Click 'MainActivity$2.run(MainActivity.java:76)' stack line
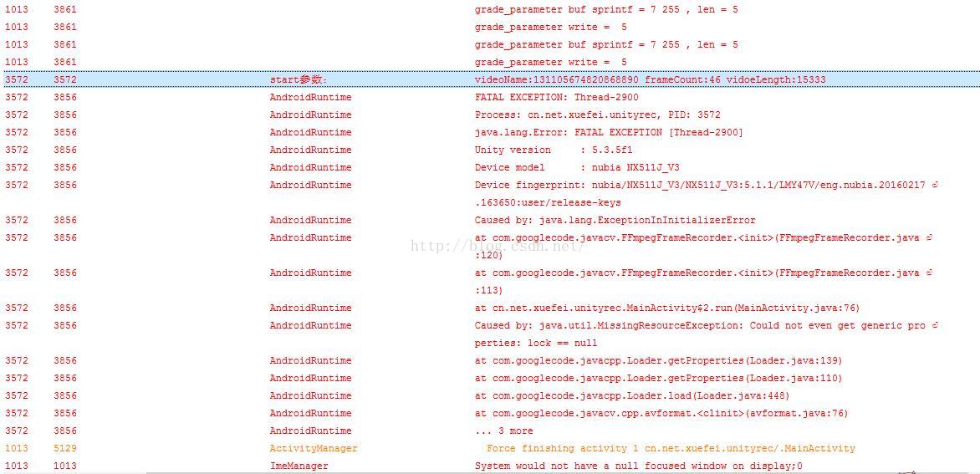Image resolution: width=980 pixels, height=474 pixels. pyautogui.click(x=667, y=308)
